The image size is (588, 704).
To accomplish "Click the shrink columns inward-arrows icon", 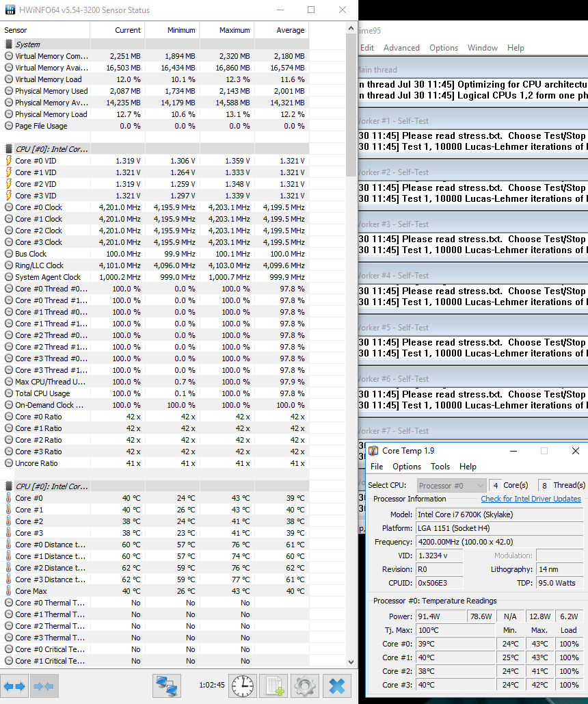I will pyautogui.click(x=44, y=686).
